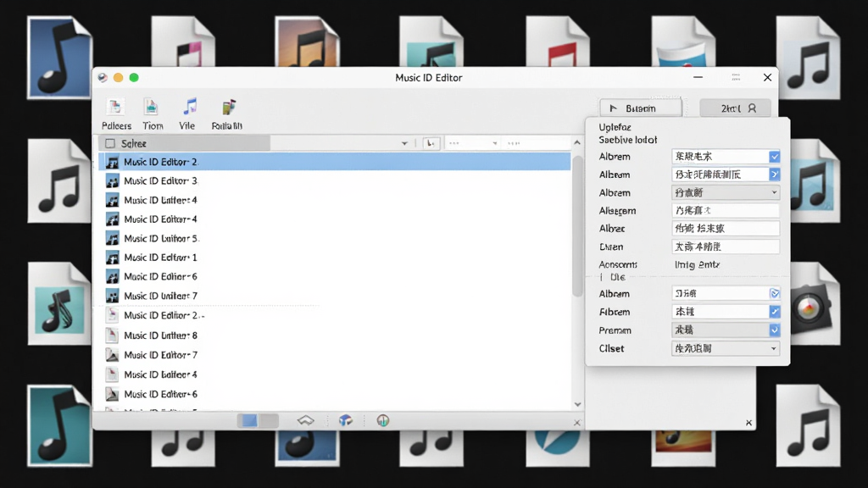The height and width of the screenshot is (488, 868).
Task: Click the 2ktl person button
Action: tap(735, 108)
